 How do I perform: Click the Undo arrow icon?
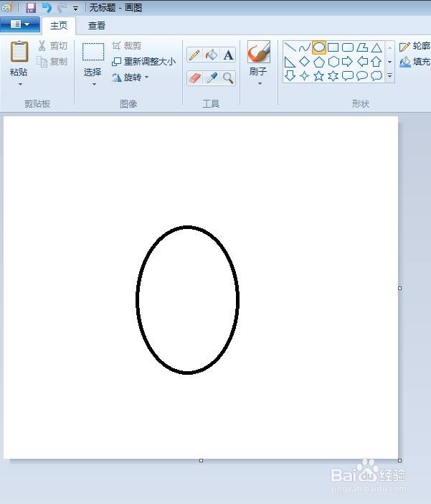47,7
